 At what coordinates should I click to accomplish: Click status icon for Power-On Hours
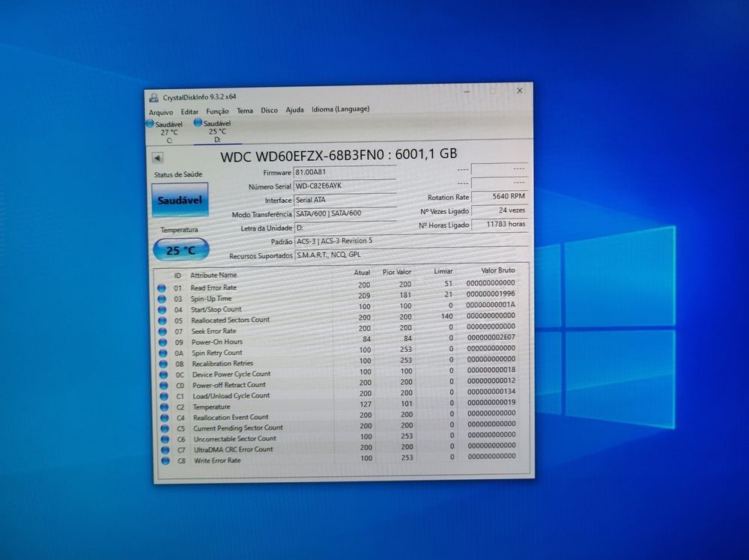pos(163,342)
